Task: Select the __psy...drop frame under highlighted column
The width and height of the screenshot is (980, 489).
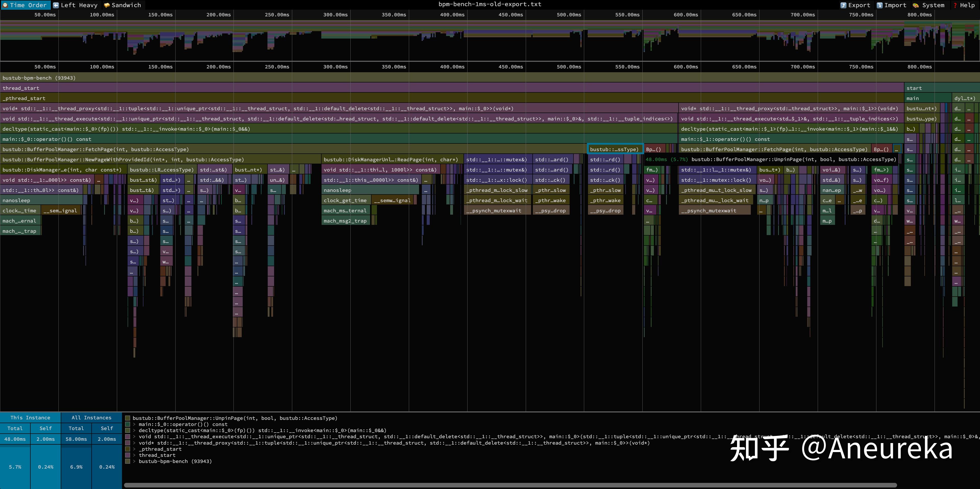Action: pyautogui.click(x=605, y=211)
